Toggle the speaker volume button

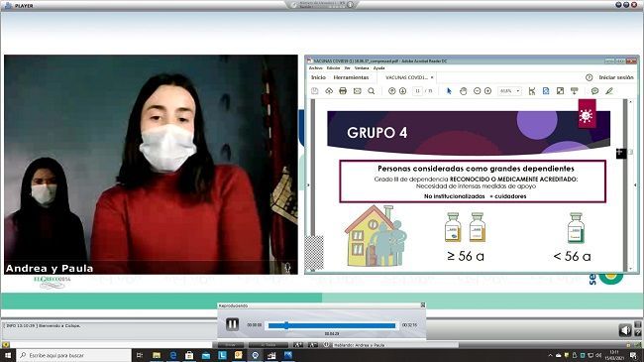click(625, 330)
